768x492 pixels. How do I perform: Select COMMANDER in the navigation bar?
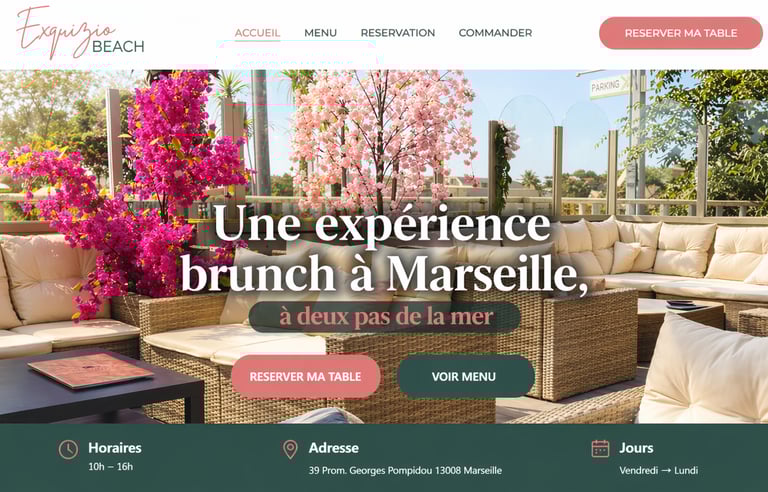click(x=495, y=33)
